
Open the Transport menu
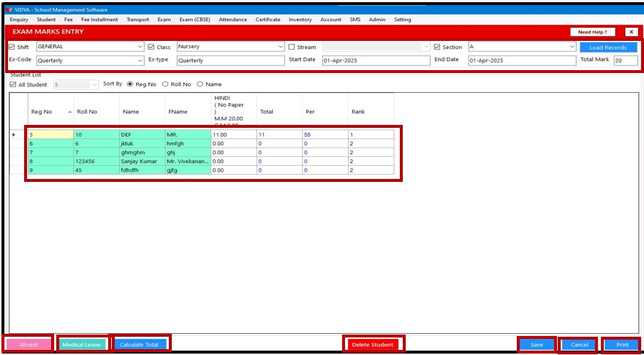[137, 20]
